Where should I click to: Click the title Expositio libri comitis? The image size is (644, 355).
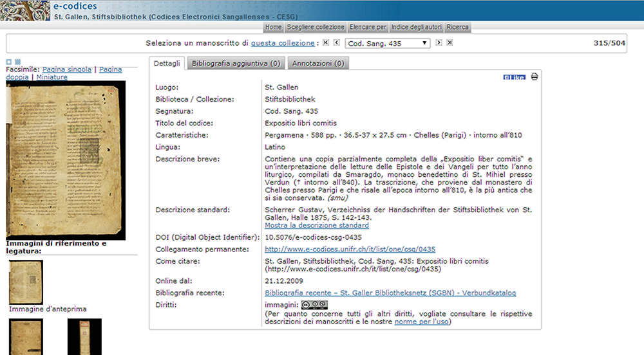(301, 123)
